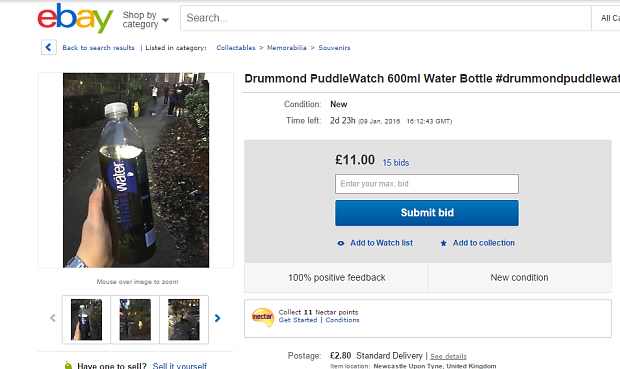Select the third listing thumbnail
Image resolution: width=620 pixels, height=369 pixels.
[184, 320]
